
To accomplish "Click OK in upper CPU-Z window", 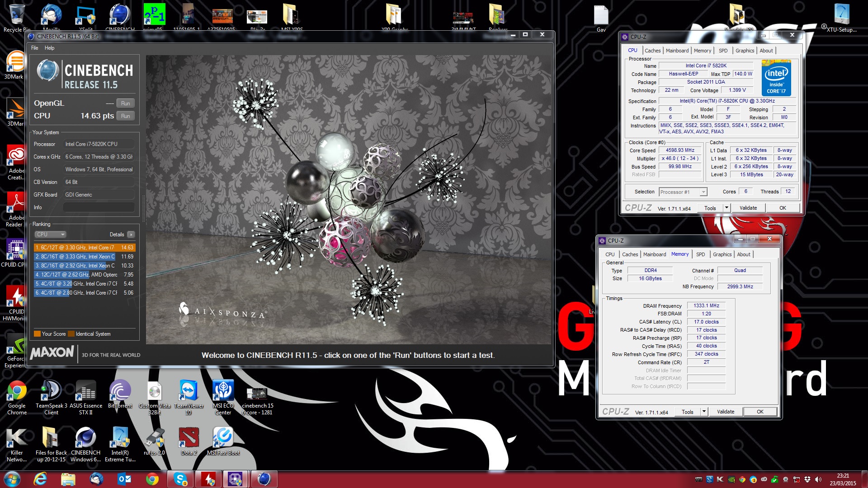I will [x=783, y=208].
